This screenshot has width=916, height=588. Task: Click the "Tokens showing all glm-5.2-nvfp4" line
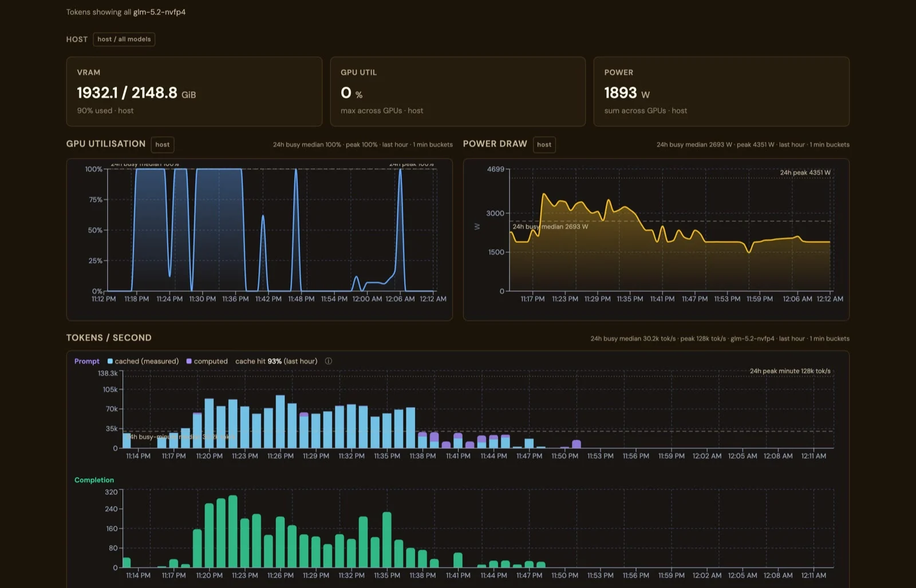click(126, 12)
